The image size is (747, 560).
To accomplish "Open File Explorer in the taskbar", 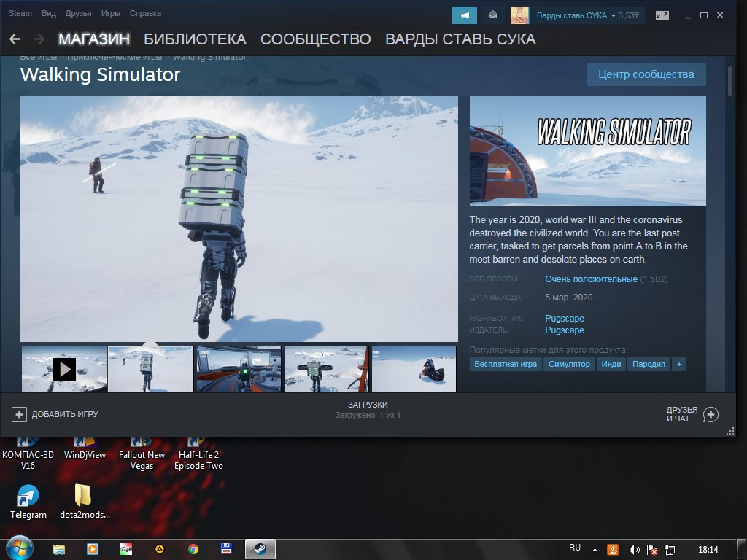I will click(x=58, y=549).
